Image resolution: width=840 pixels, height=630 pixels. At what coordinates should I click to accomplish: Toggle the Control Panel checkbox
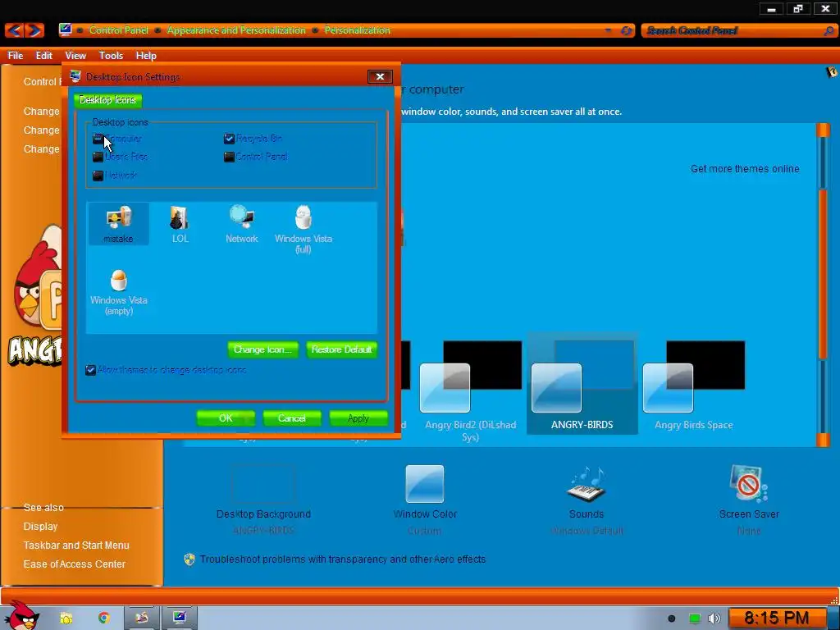229,157
